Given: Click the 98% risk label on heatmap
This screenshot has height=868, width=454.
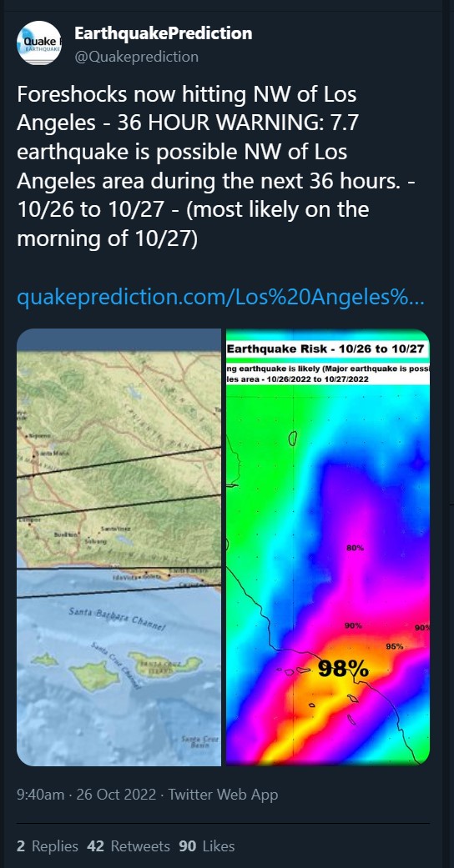Looking at the screenshot, I should tap(344, 670).
